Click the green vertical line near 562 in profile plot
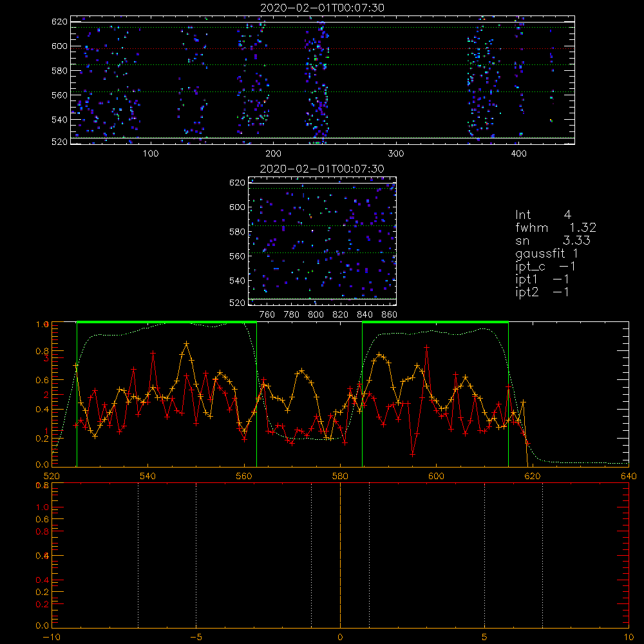This screenshot has height=644, width=644. pos(257,395)
